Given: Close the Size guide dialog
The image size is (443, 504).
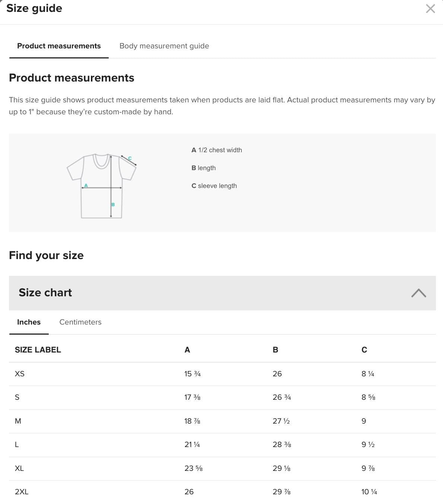Looking at the screenshot, I should (x=430, y=9).
